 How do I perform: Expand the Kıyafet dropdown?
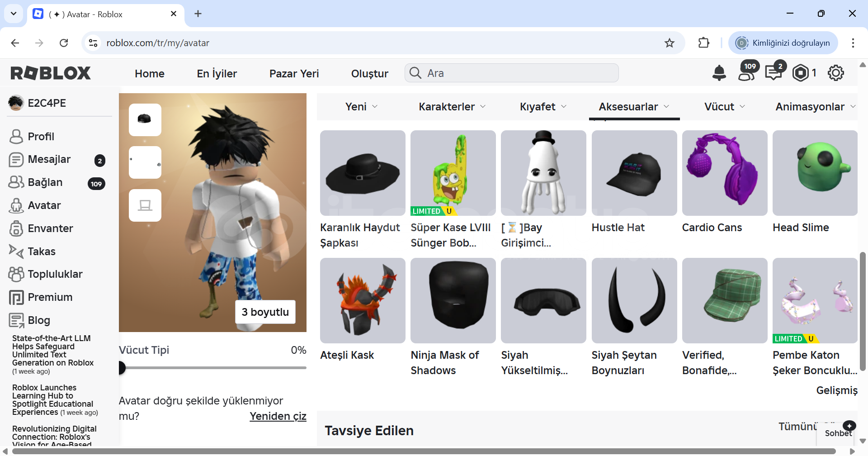pos(543,107)
